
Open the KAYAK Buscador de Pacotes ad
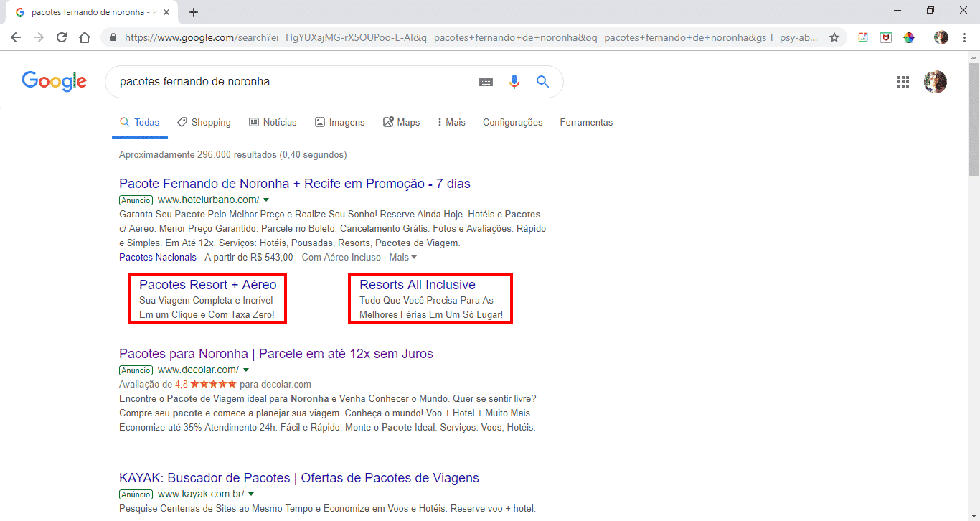pos(299,478)
